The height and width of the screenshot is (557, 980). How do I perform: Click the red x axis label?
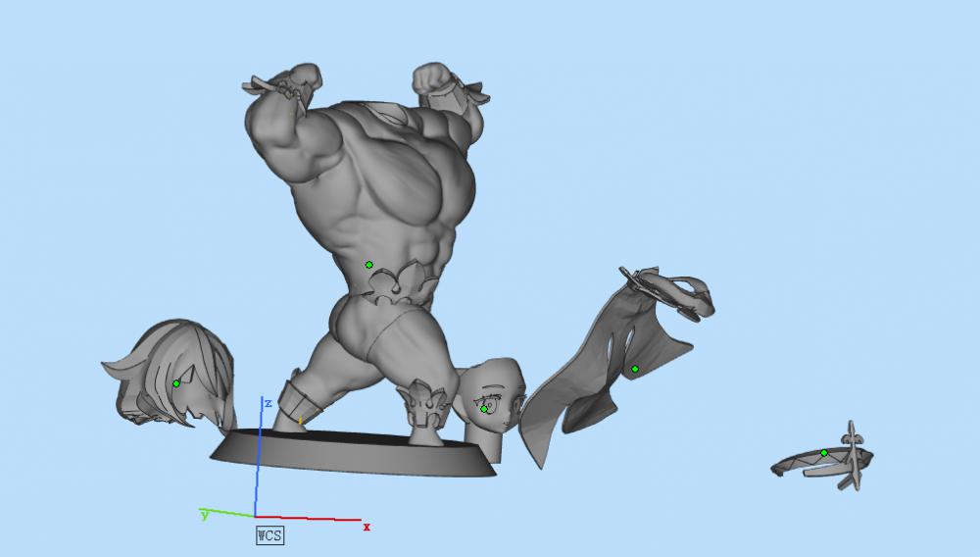(367, 527)
